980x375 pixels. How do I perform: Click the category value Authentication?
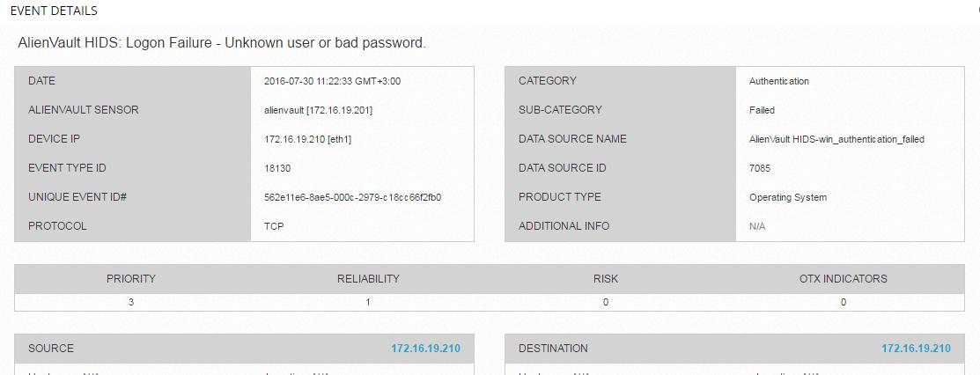[778, 81]
